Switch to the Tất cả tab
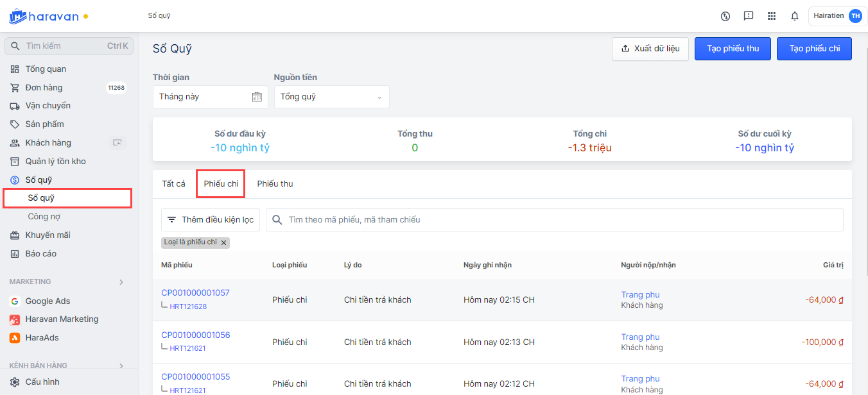 [173, 184]
